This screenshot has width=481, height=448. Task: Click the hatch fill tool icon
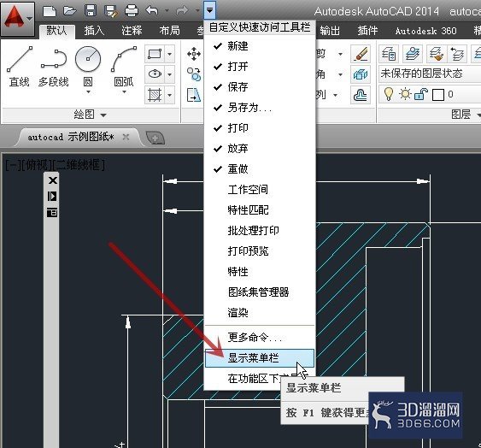(155, 95)
